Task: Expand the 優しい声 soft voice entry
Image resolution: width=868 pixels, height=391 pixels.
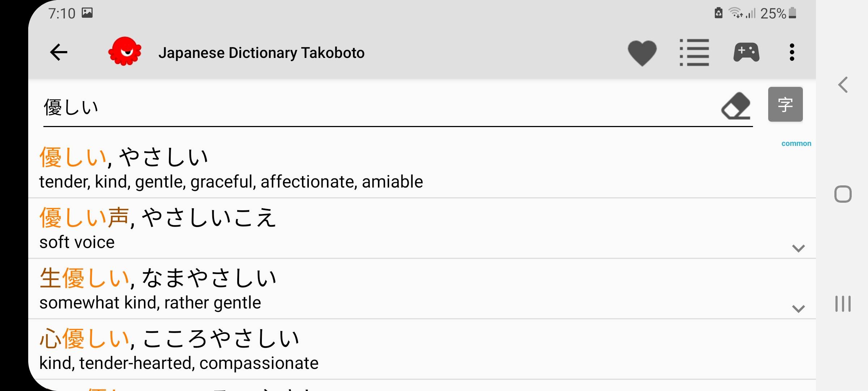Action: pyautogui.click(x=798, y=248)
